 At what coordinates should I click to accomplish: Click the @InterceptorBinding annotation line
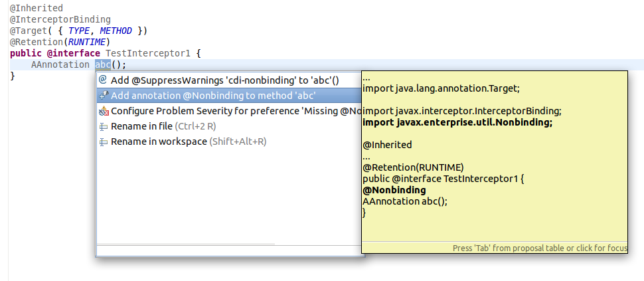click(60, 20)
